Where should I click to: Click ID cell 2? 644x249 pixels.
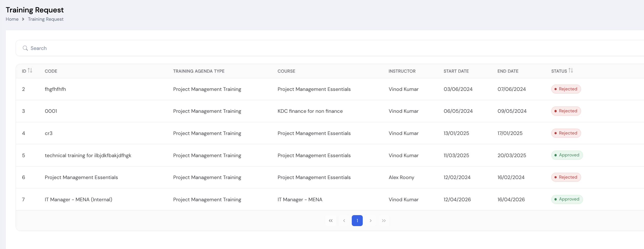tap(23, 89)
